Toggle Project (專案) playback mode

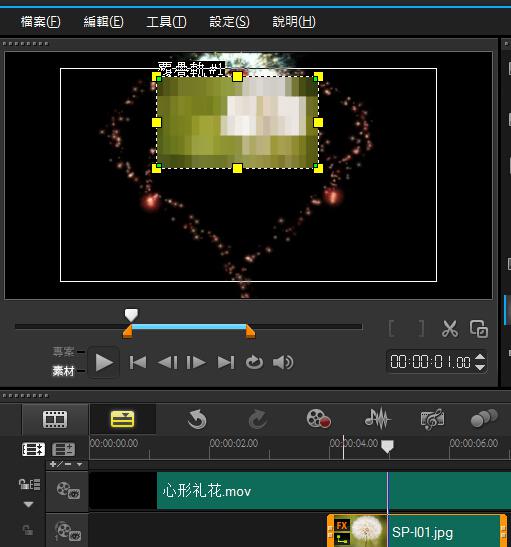coord(63,352)
